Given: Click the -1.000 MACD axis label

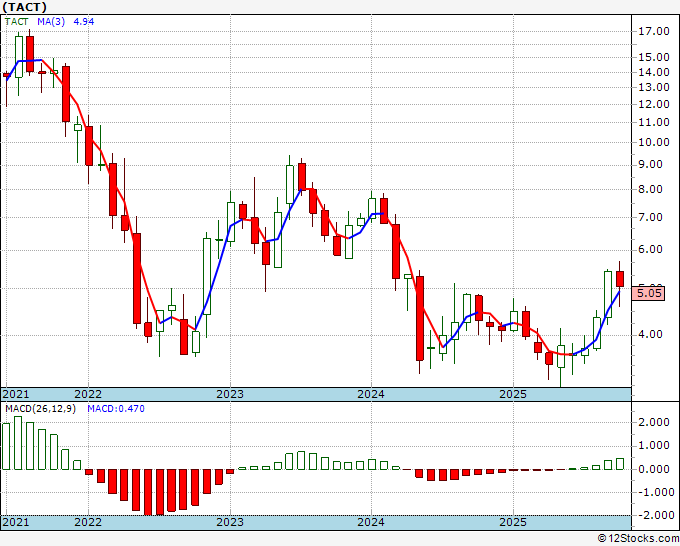Looking at the screenshot, I should click(x=656, y=492).
